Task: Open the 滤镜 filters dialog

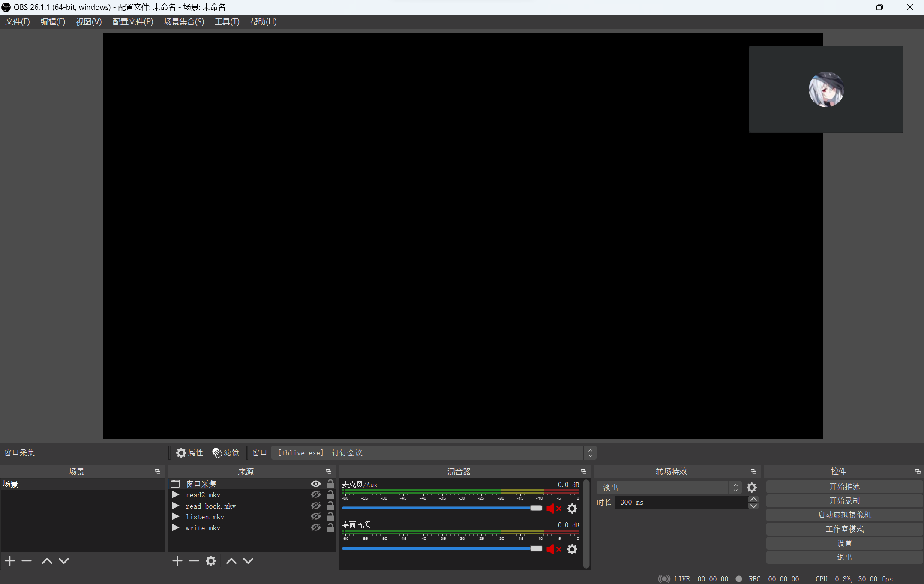Action: [226, 453]
